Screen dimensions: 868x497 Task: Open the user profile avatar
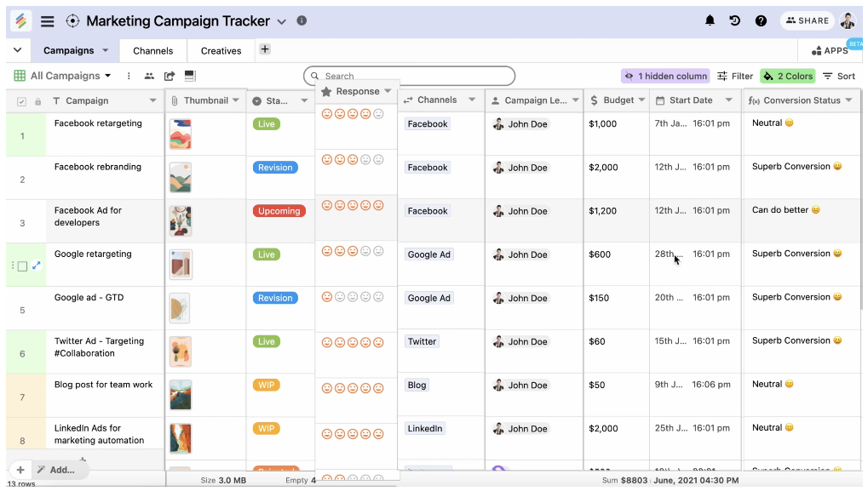[848, 21]
